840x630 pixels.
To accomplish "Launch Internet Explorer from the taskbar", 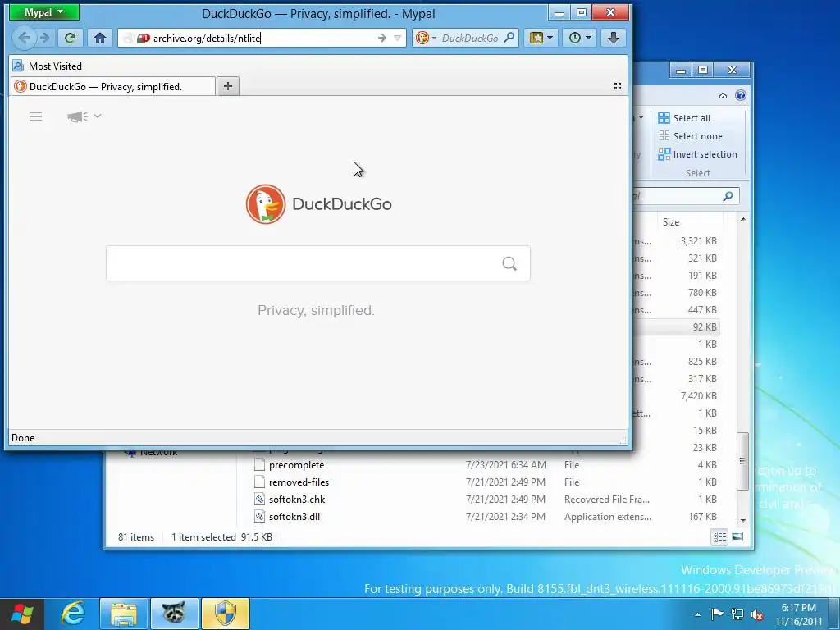I will pyautogui.click(x=72, y=614).
